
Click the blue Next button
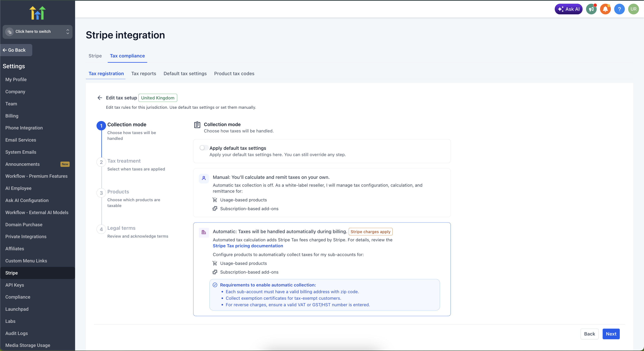[611, 334]
